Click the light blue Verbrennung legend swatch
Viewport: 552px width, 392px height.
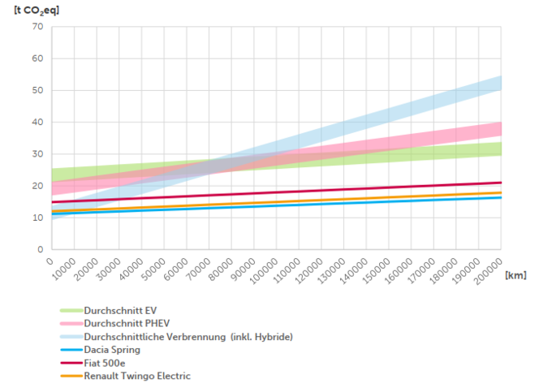(x=71, y=337)
